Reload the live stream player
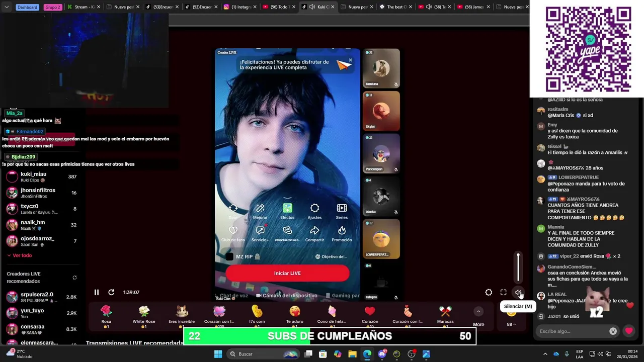 111,292
